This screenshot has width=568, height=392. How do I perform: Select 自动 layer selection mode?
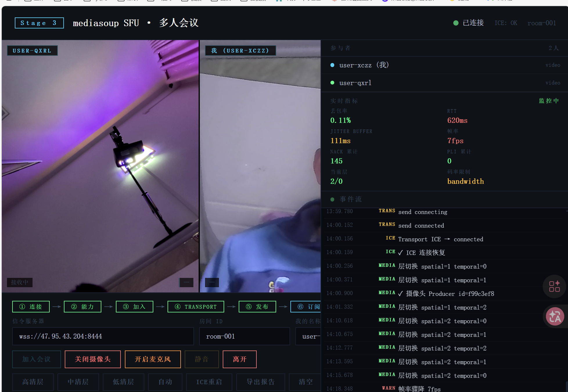click(165, 382)
